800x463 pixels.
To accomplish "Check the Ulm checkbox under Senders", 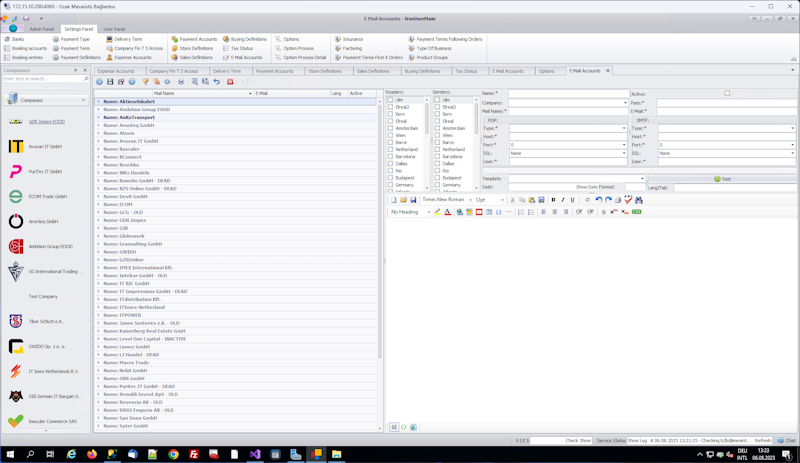I will point(437,100).
